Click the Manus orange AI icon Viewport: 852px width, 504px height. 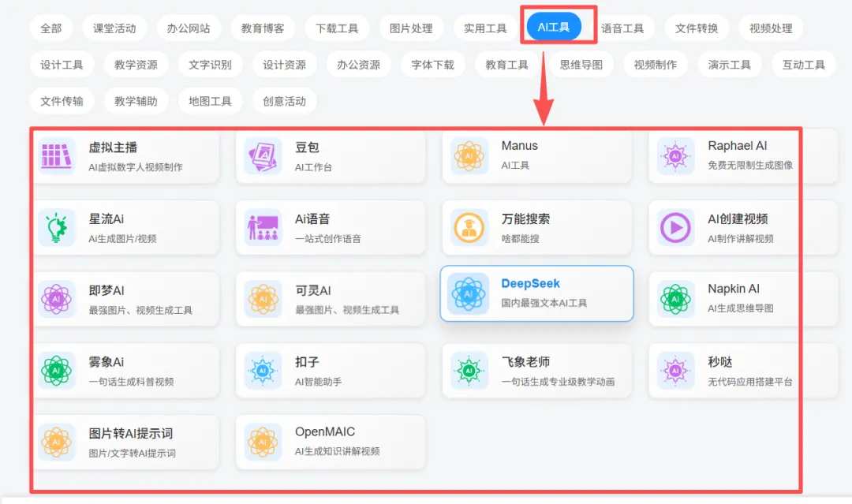pyautogui.click(x=469, y=156)
